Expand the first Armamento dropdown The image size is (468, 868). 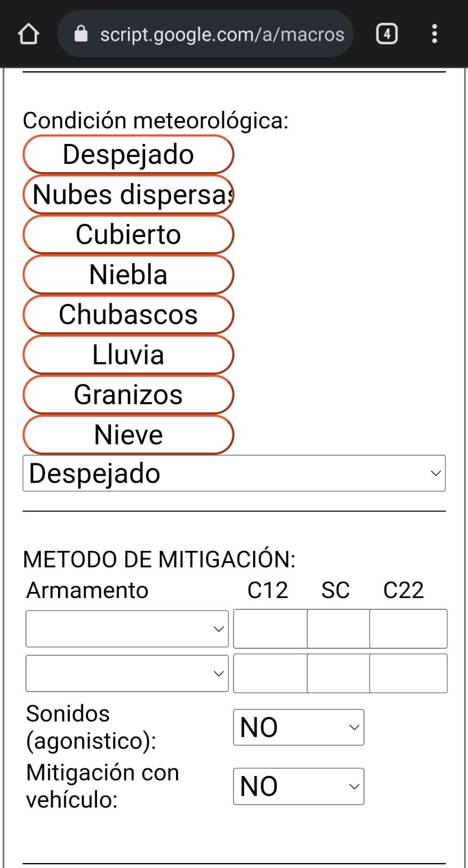[x=127, y=629]
